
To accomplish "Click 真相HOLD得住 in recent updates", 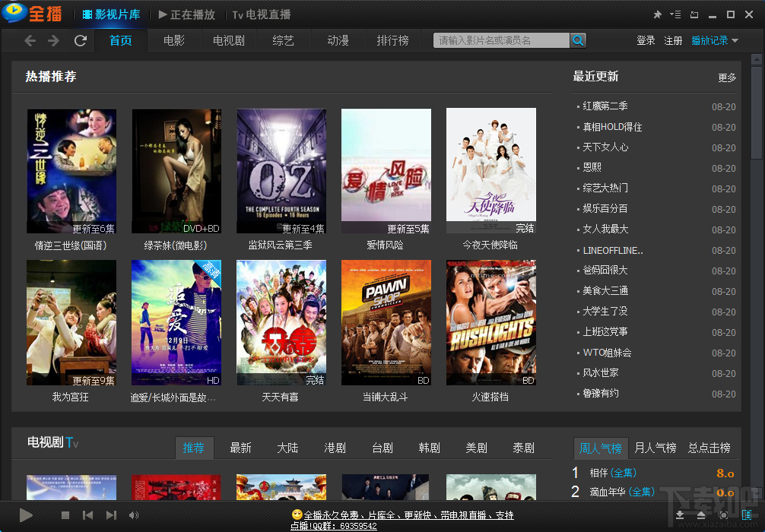I will [x=612, y=127].
